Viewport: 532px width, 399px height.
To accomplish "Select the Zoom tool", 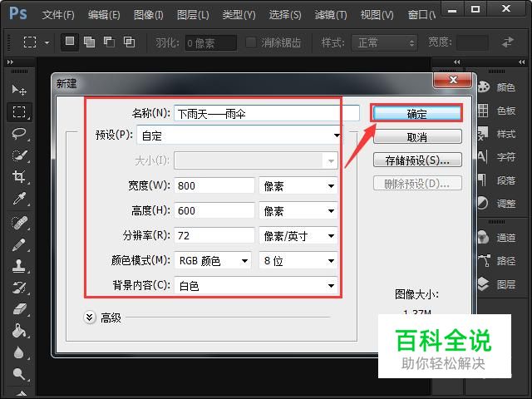I will click(x=19, y=374).
